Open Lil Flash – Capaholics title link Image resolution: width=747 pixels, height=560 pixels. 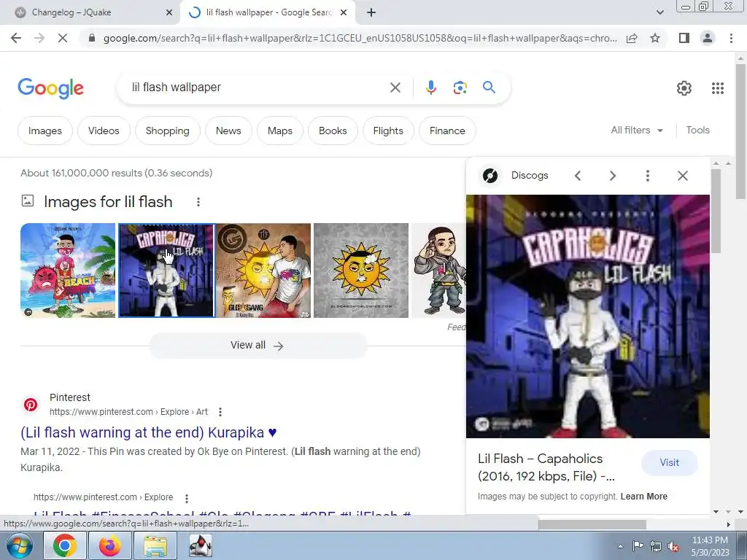tap(546, 467)
